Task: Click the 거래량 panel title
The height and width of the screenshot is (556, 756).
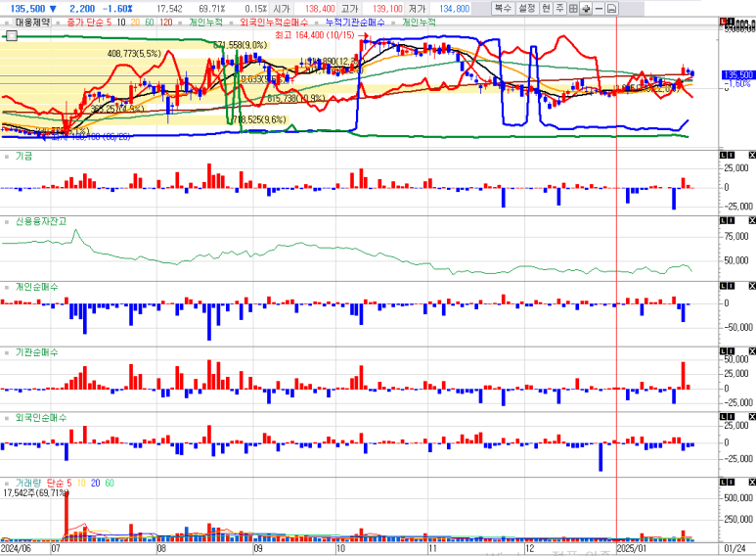Action: point(28,483)
